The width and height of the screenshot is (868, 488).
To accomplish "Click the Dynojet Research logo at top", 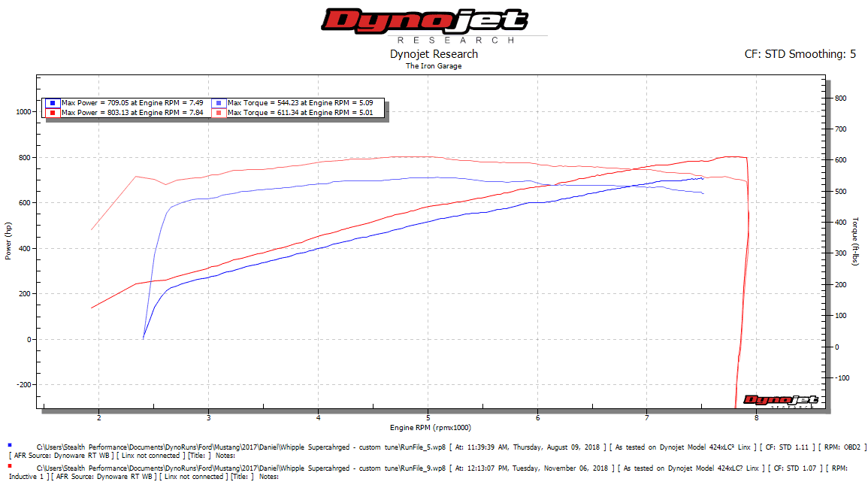I will tap(434, 26).
